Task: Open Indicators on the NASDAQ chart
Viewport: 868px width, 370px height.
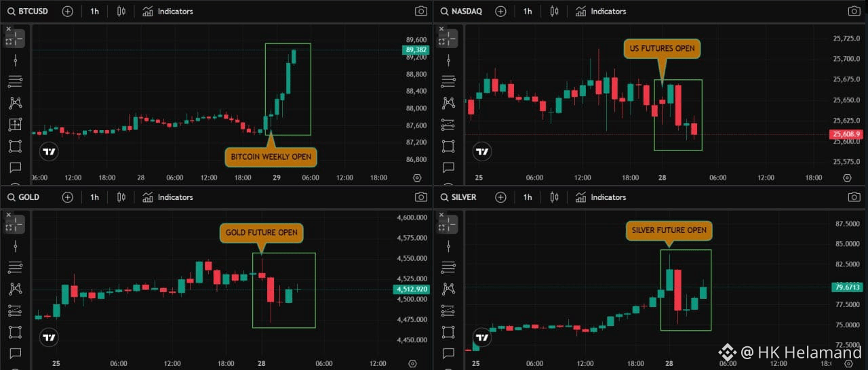Action: [600, 12]
